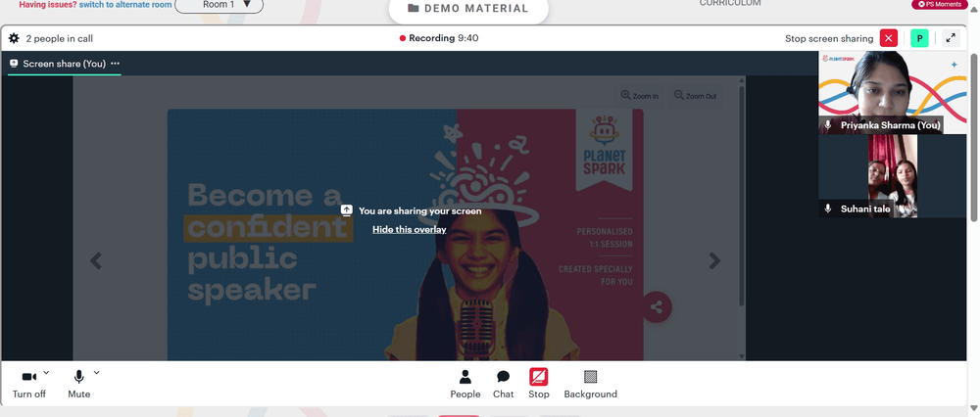Open call settings gear icon
The width and height of the screenshot is (980, 417).
coord(14,39)
